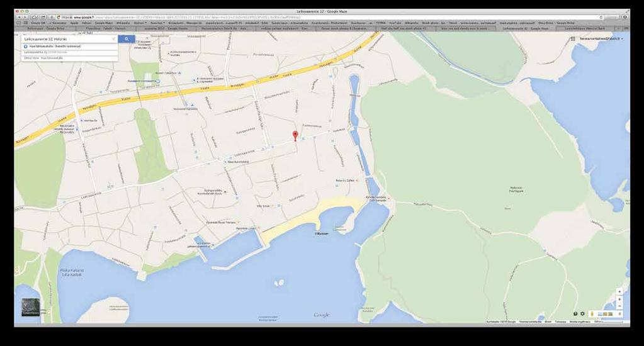Click the Tietosuoja privacy link in footer
644x346 pixels.
point(561,322)
